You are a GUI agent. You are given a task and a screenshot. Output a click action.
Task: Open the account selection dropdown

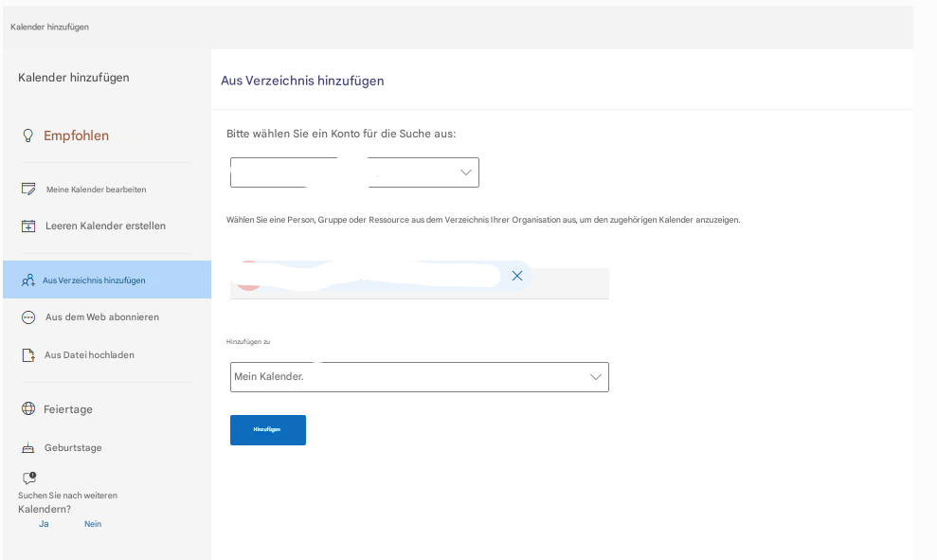(354, 172)
